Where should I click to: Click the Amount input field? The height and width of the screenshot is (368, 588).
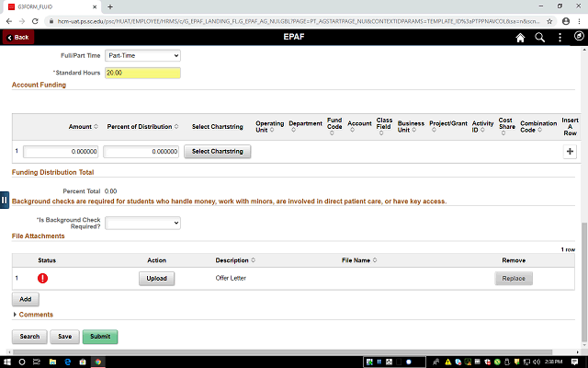[x=61, y=151]
